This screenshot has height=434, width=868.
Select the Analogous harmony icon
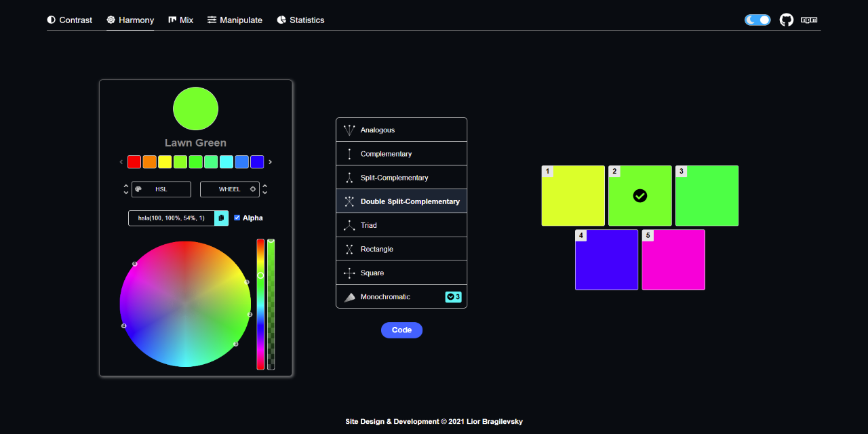click(x=349, y=130)
